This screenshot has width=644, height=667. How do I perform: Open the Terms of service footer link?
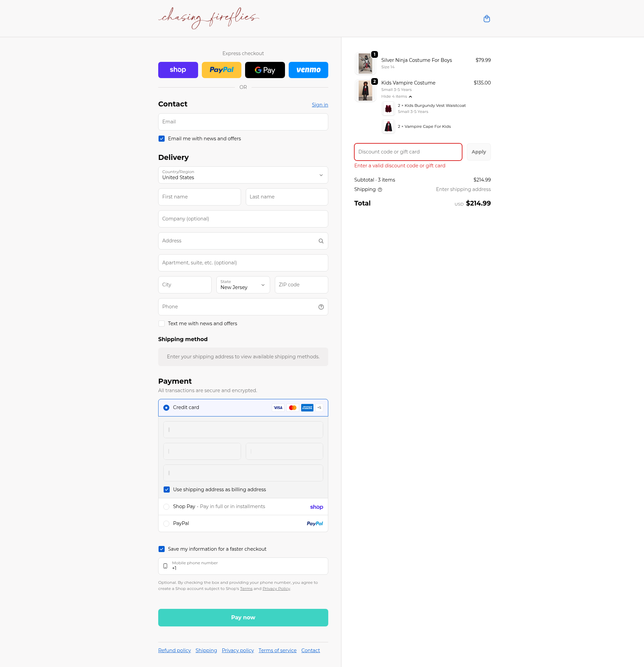tap(277, 650)
